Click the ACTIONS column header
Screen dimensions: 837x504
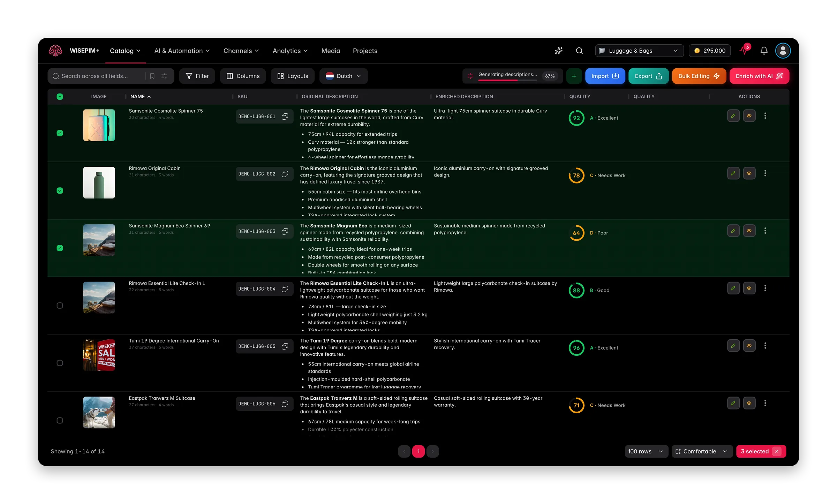pos(749,97)
